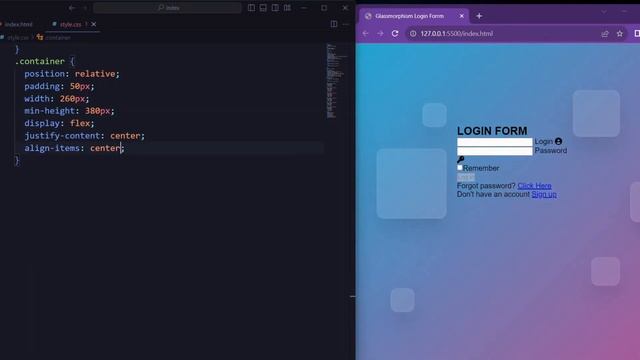Switch to the index.html editor tab

coord(18,24)
